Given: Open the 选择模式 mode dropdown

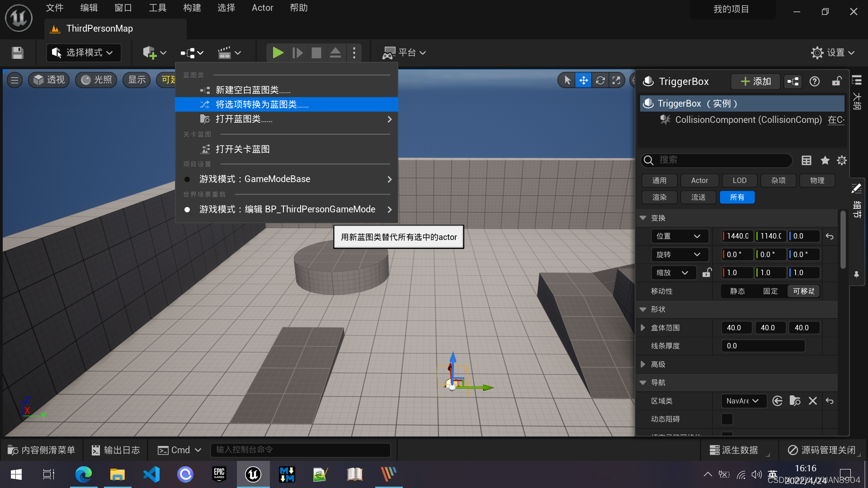Looking at the screenshot, I should (x=84, y=53).
